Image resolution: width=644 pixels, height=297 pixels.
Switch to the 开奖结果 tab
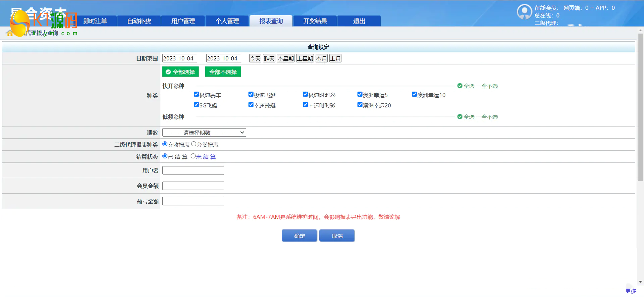click(x=315, y=21)
